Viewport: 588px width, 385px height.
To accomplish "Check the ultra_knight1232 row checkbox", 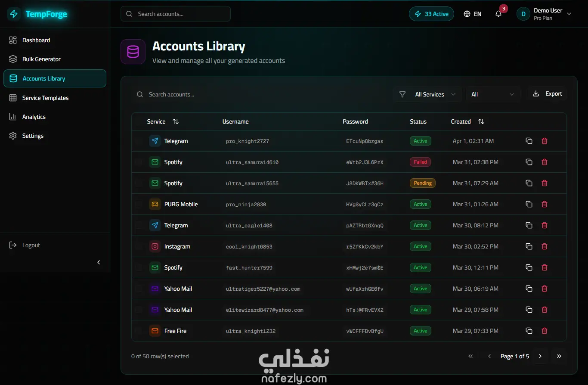I will coord(139,331).
